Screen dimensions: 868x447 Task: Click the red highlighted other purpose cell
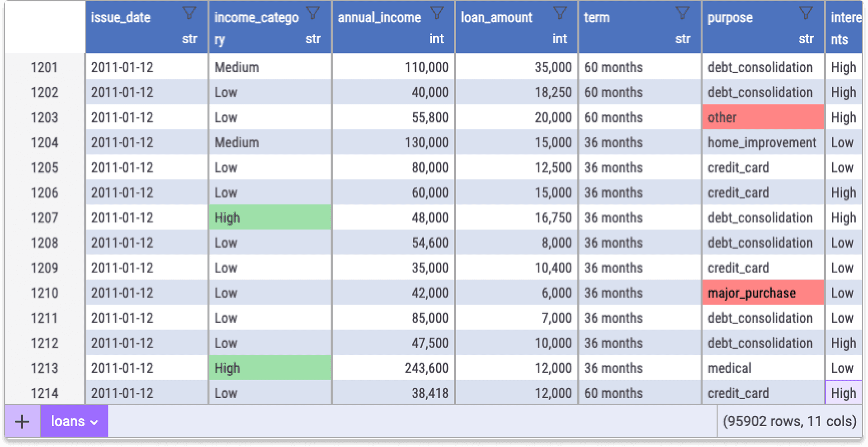tap(763, 117)
